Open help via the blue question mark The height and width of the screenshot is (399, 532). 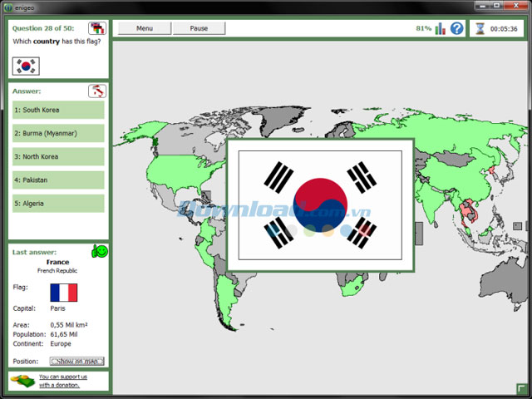tap(456, 28)
